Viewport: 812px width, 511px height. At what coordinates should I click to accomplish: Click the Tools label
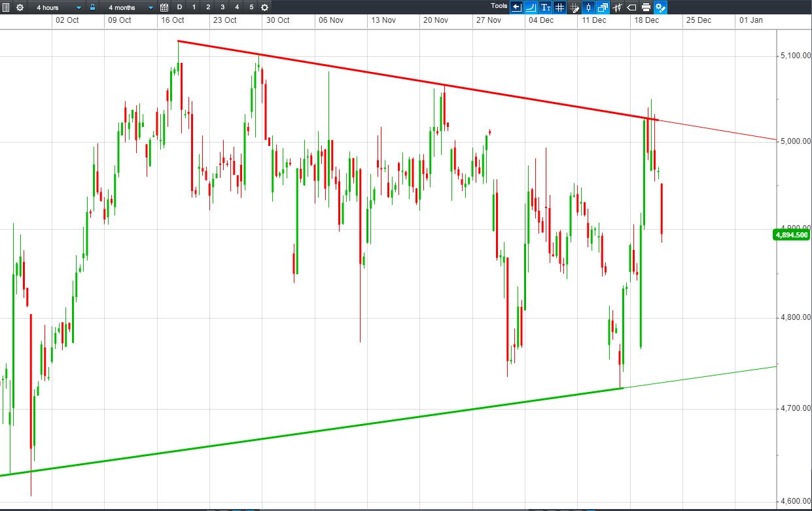click(x=499, y=6)
